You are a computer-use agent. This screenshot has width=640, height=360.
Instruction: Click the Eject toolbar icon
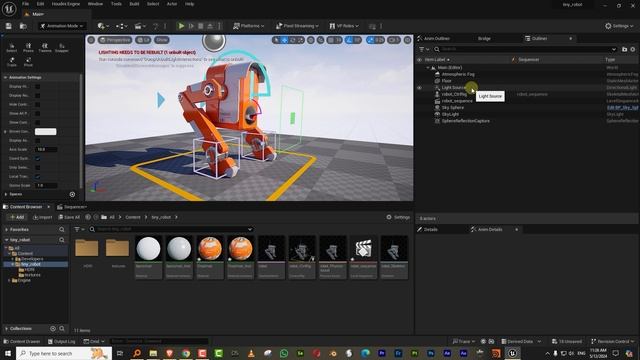210,26
